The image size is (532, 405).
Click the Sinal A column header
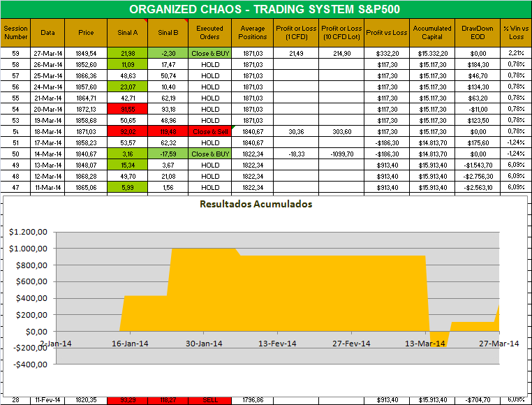pos(128,33)
